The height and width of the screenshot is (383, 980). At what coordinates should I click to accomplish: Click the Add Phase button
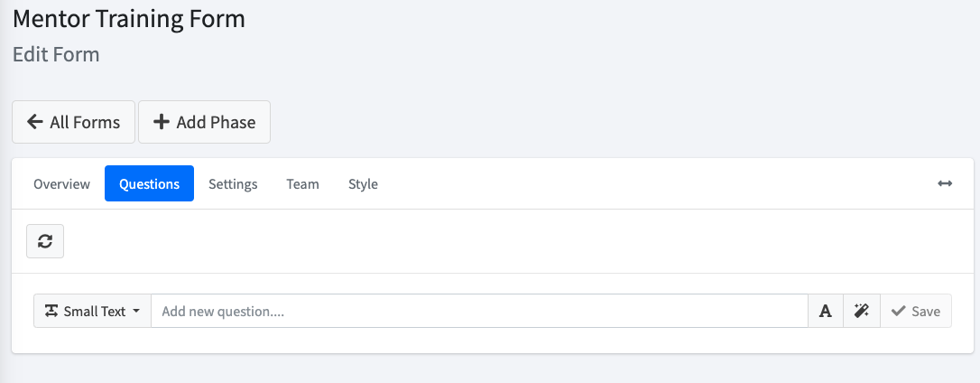click(x=204, y=122)
